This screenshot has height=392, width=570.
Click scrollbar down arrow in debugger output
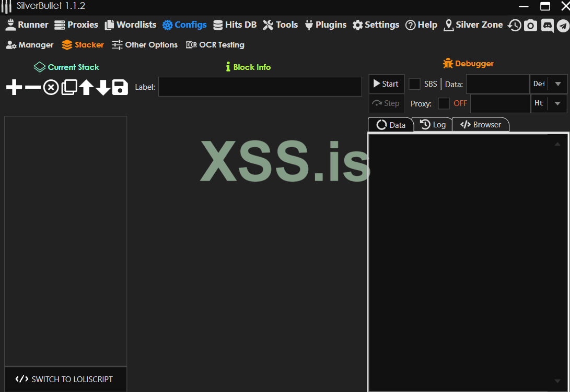point(557,381)
